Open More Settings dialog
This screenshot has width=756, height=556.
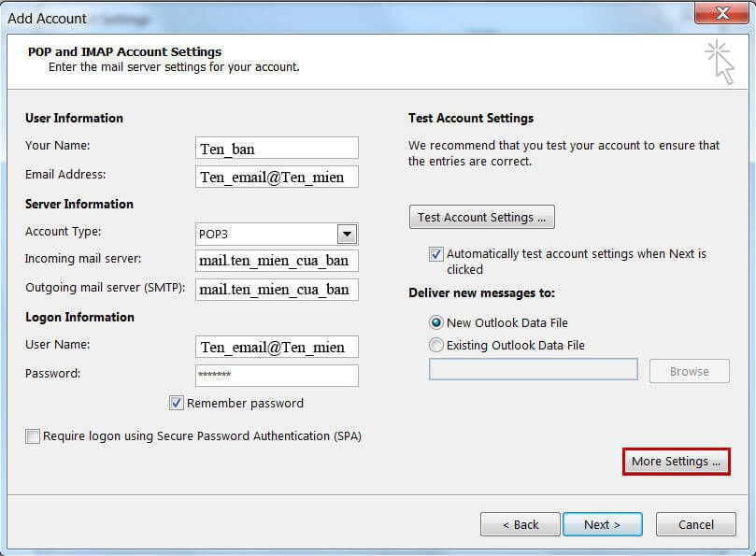(x=676, y=462)
